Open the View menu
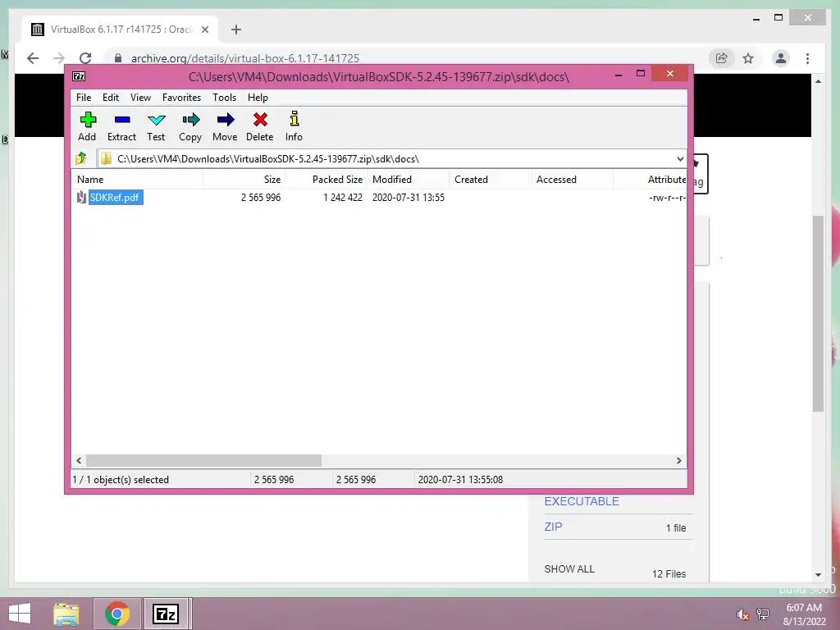 (140, 98)
